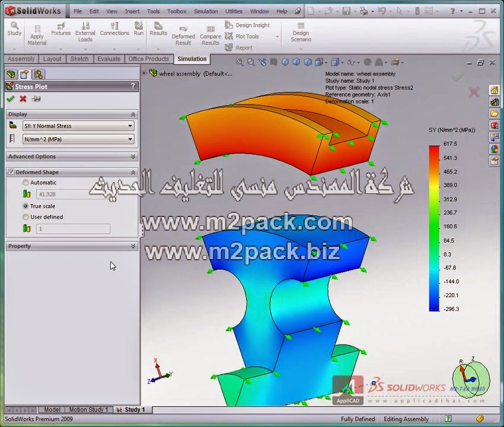
Task: Switch to PropertyManager tab icon
Action: click(x=24, y=74)
